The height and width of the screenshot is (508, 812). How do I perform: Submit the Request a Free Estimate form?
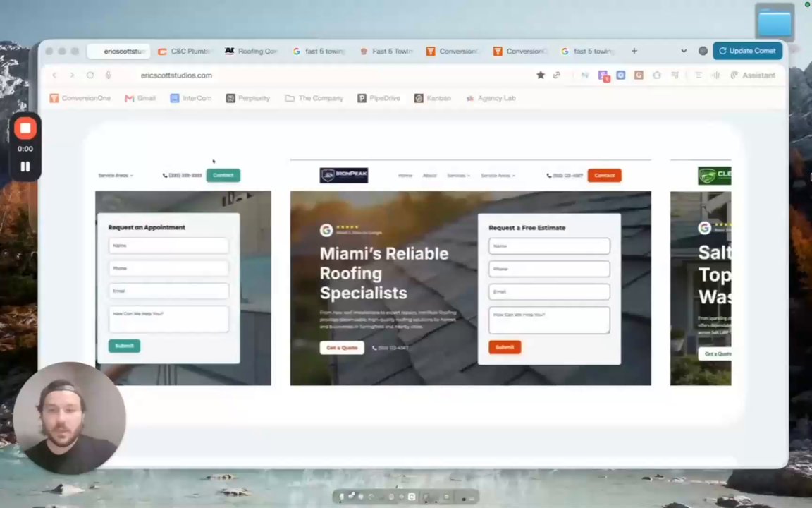click(505, 347)
